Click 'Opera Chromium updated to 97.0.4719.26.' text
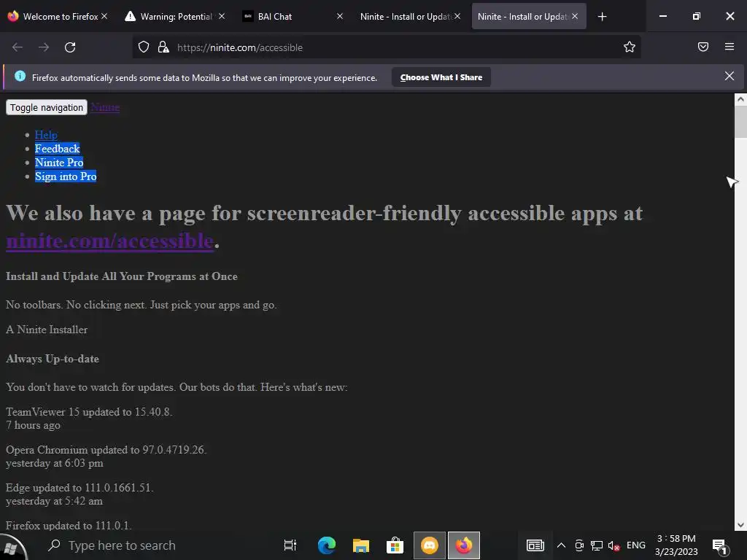 tap(107, 450)
